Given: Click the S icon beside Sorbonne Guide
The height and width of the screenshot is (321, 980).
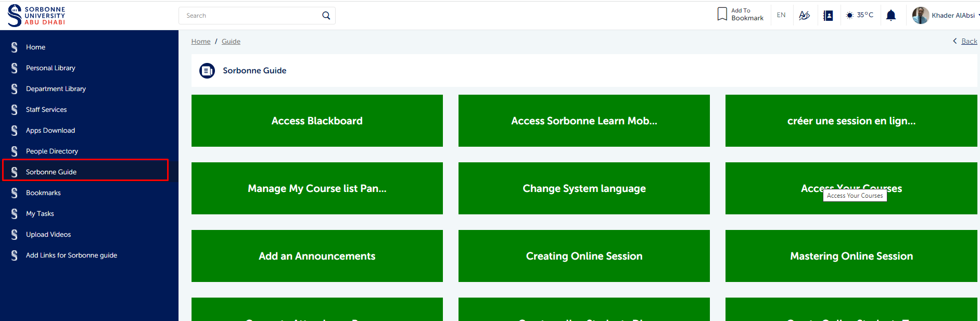Looking at the screenshot, I should [15, 172].
